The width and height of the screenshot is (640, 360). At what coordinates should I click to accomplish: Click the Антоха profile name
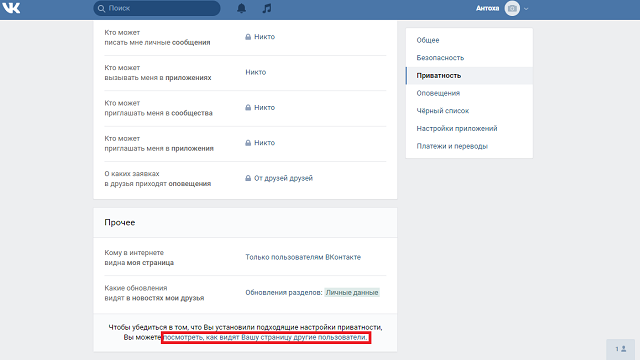point(487,8)
